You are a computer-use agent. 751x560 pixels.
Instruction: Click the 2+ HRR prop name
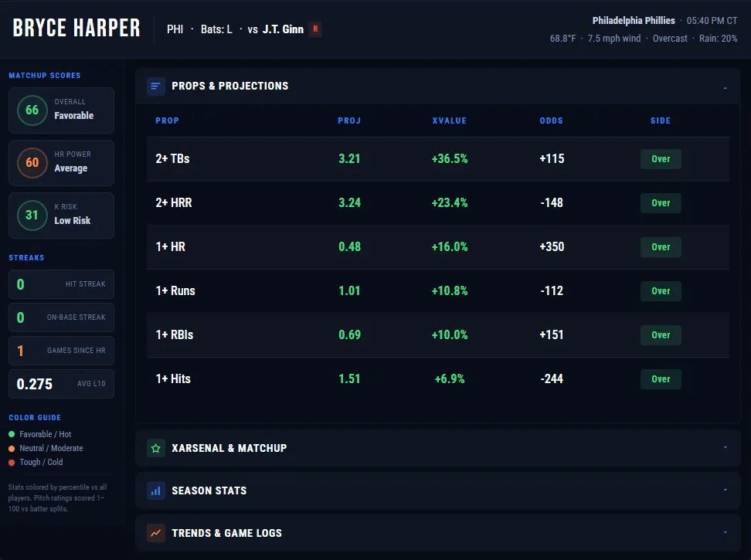click(173, 203)
